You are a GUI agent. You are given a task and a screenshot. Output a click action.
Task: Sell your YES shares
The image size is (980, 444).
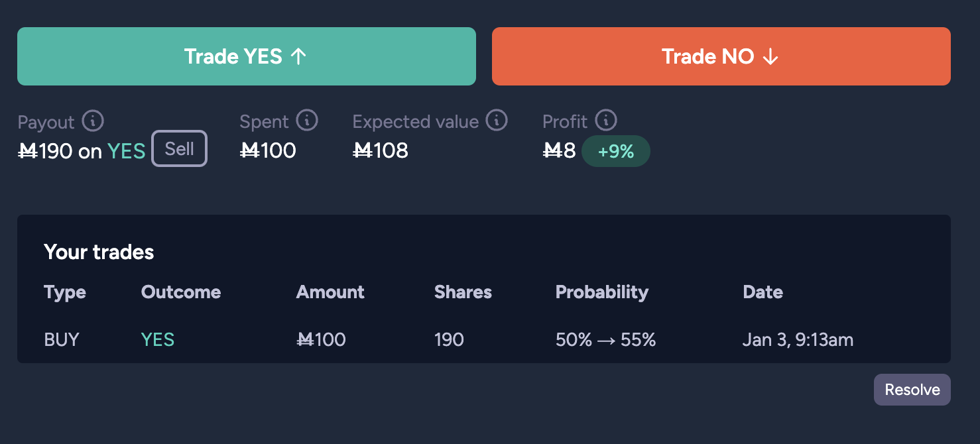click(x=180, y=148)
